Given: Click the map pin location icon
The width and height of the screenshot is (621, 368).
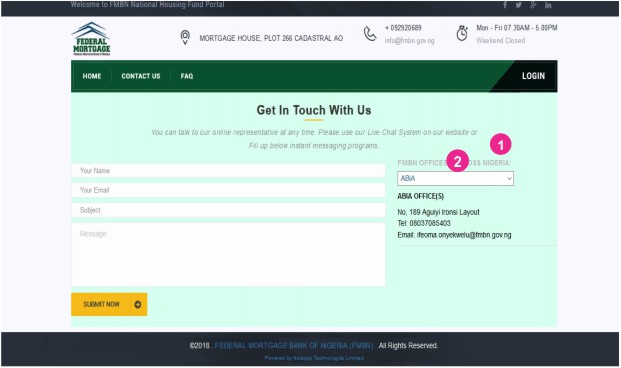Looking at the screenshot, I should (185, 38).
